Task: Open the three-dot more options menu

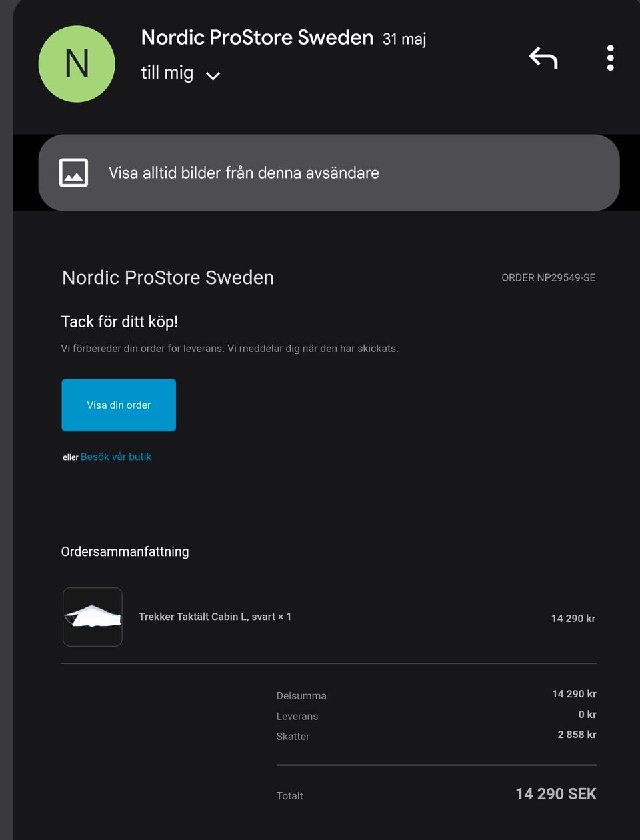Action: coord(610,58)
